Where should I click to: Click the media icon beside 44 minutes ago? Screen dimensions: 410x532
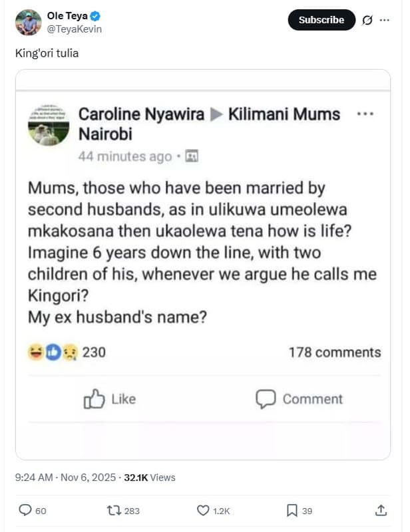[x=191, y=157]
